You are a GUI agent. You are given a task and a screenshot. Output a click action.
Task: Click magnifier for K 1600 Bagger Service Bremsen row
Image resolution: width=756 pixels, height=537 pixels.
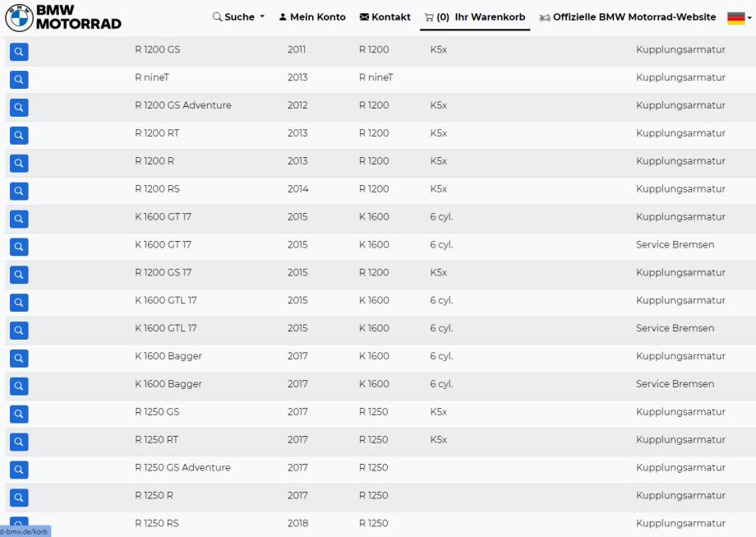19,386
